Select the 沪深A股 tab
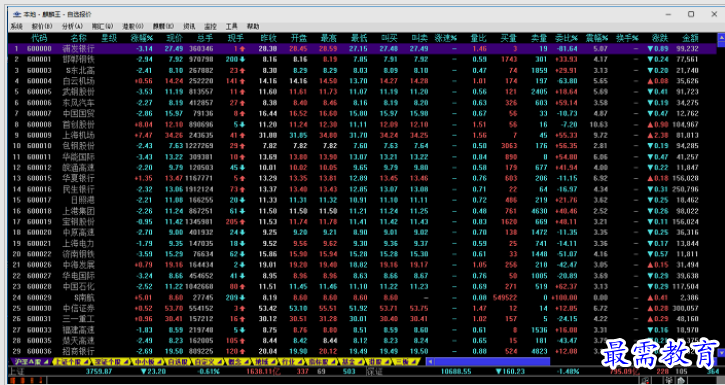Image resolution: width=725 pixels, height=385 pixels. [31, 361]
